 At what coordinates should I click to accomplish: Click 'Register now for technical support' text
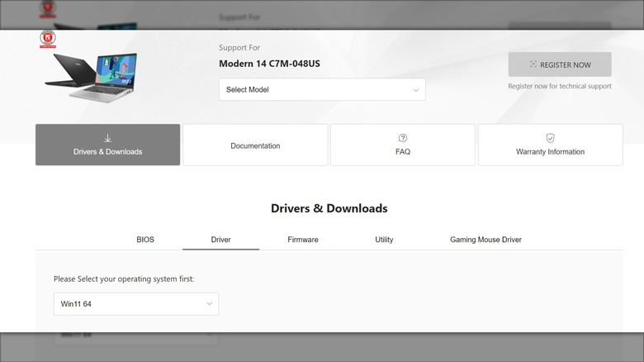coord(560,86)
